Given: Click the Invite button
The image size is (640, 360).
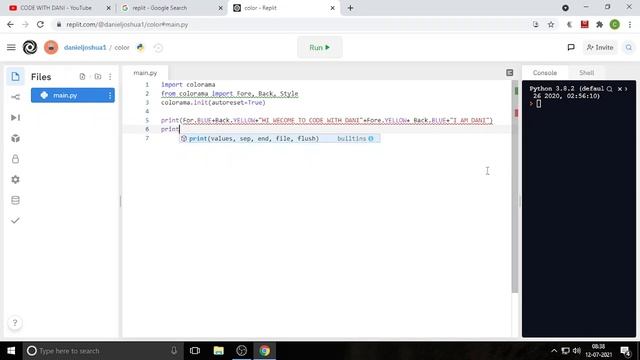Looking at the screenshot, I should point(600,47).
